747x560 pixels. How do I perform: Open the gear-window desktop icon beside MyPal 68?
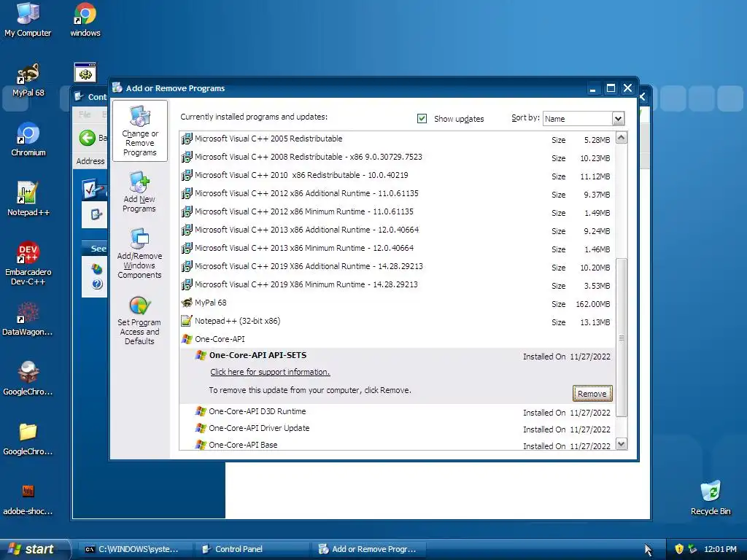pyautogui.click(x=85, y=72)
